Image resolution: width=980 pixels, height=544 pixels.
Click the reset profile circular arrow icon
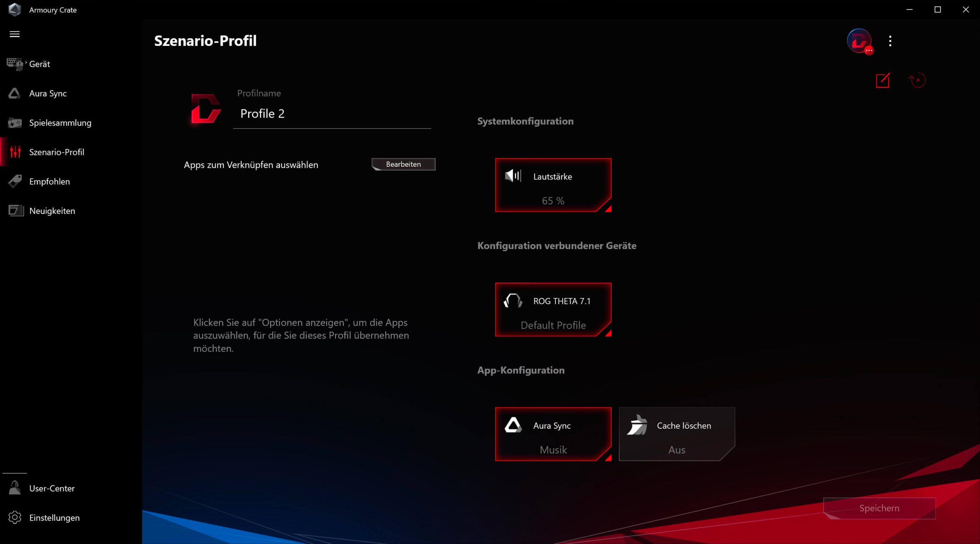917,80
